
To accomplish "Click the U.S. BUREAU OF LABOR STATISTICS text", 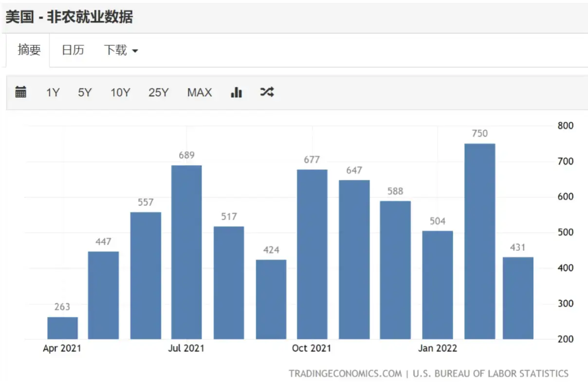I will [x=491, y=374].
